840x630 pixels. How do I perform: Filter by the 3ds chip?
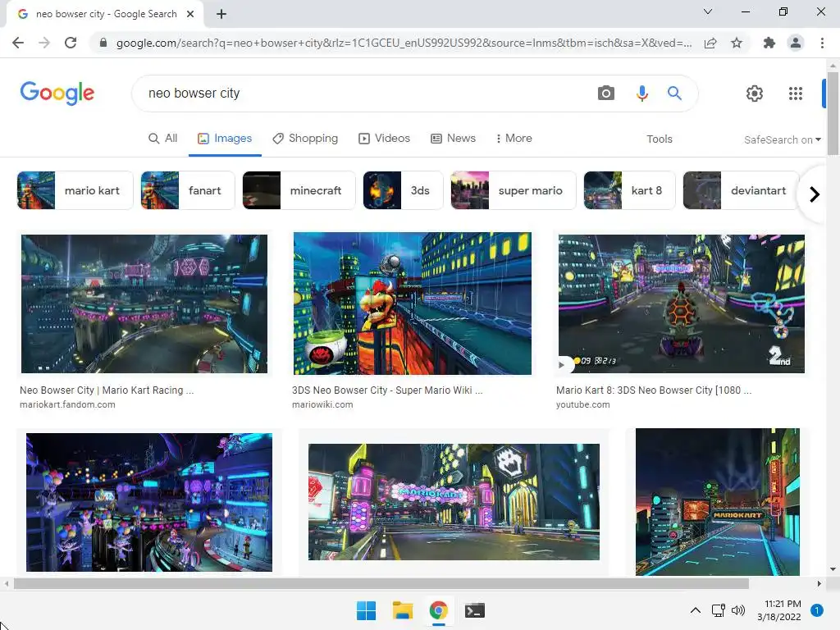coord(403,190)
